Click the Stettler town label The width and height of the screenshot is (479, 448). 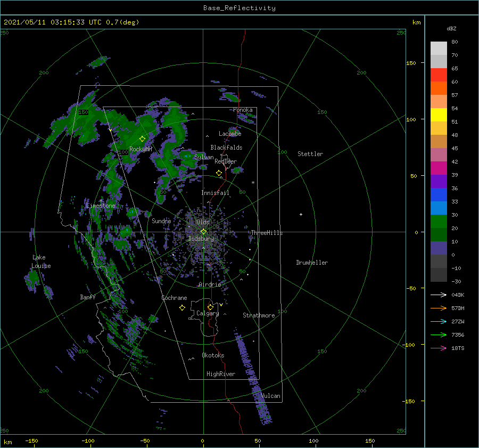click(310, 154)
